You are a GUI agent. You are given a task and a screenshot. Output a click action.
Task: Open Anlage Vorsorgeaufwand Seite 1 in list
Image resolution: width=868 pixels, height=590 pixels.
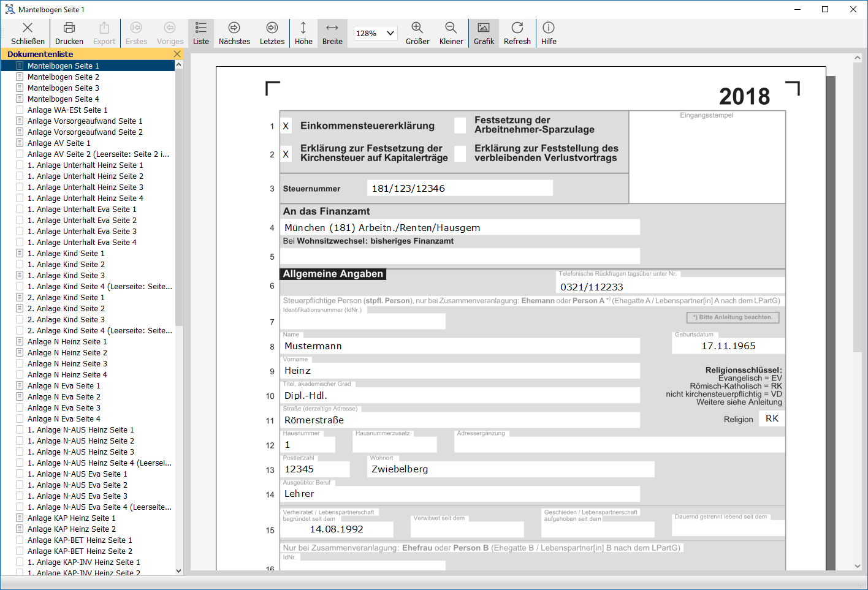pyautogui.click(x=85, y=121)
